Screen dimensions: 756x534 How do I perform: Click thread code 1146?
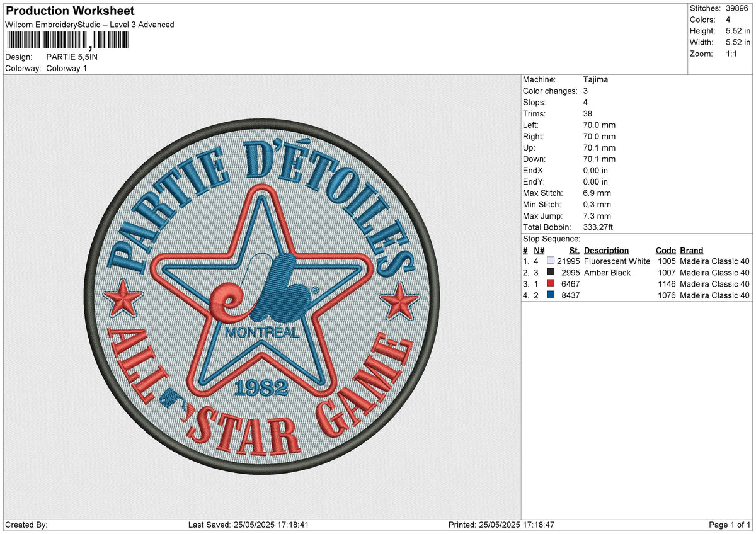tap(667, 284)
